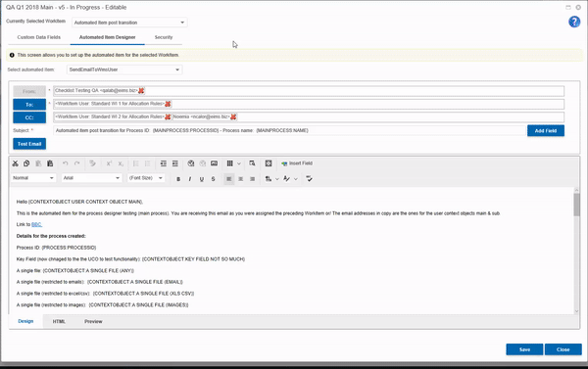Select Automated Item Designer tab
The image size is (588, 369).
(107, 37)
